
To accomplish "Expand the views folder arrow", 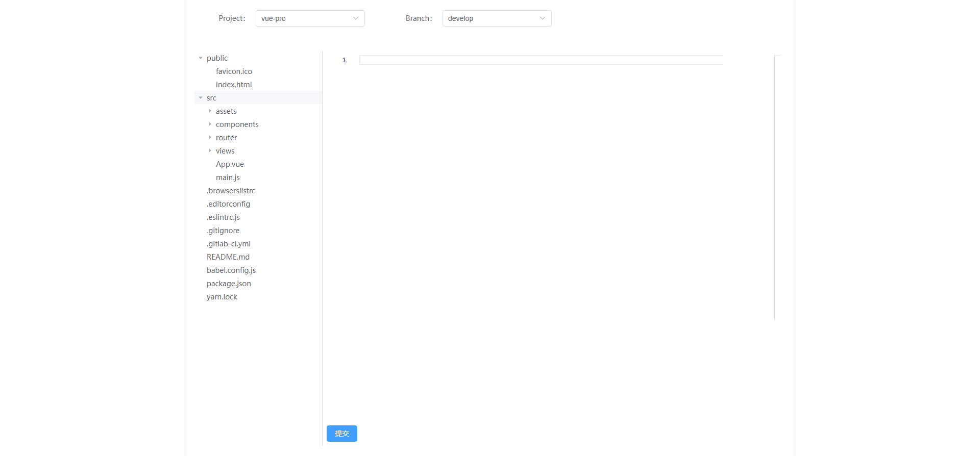I will click(210, 151).
